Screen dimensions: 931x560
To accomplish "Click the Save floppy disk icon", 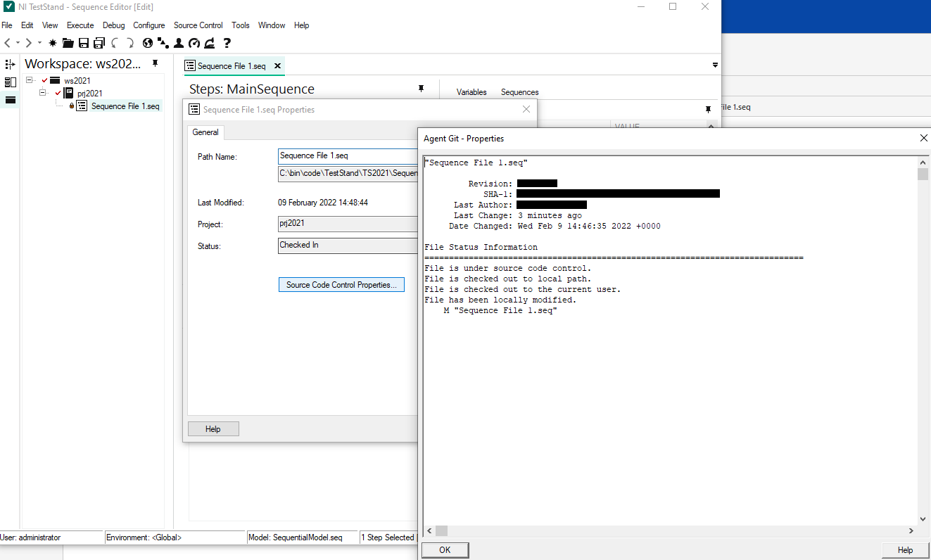I will (84, 43).
